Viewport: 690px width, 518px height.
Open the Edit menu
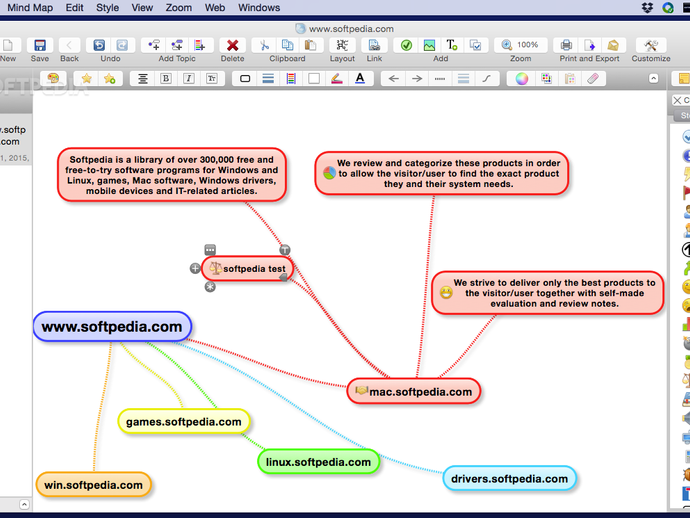[x=74, y=7]
